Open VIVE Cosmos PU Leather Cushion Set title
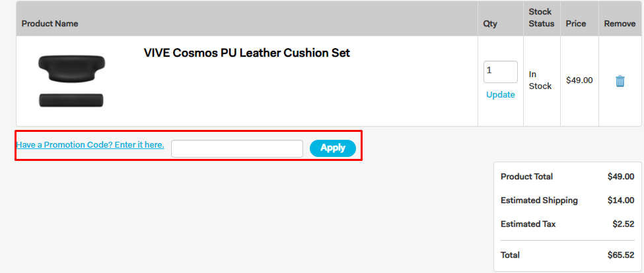 pyautogui.click(x=247, y=53)
